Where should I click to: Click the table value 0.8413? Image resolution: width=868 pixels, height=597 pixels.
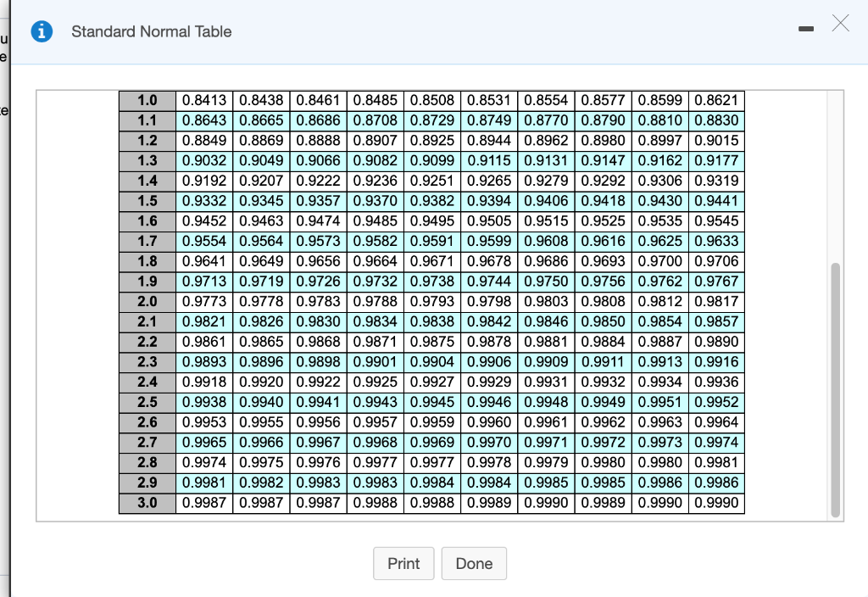(204, 100)
